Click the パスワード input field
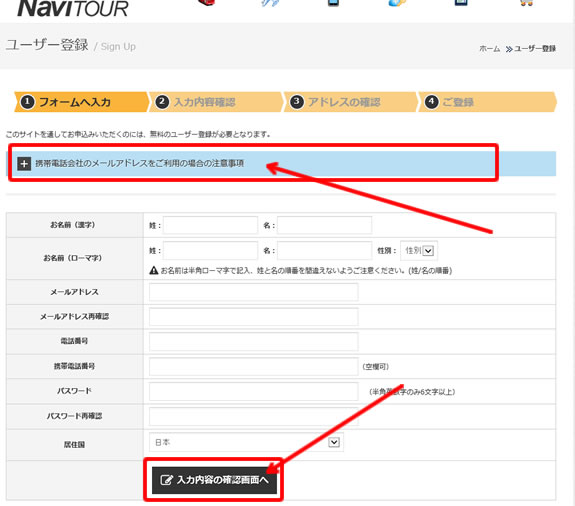This screenshot has height=506, width=575. [253, 391]
